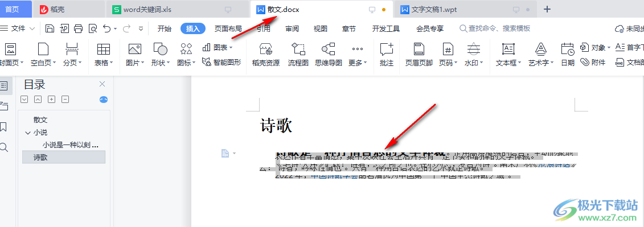644x227 pixels.
Task: Open the 思维导图 mind map tool
Action: click(328, 55)
